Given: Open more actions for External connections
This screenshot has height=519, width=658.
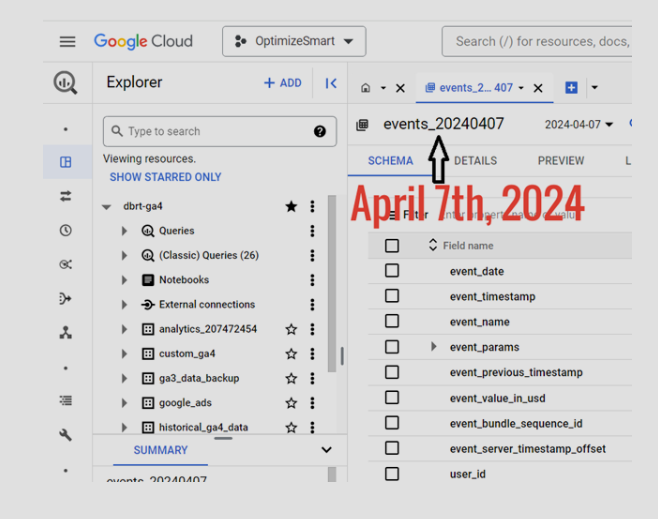Looking at the screenshot, I should click(x=312, y=305).
